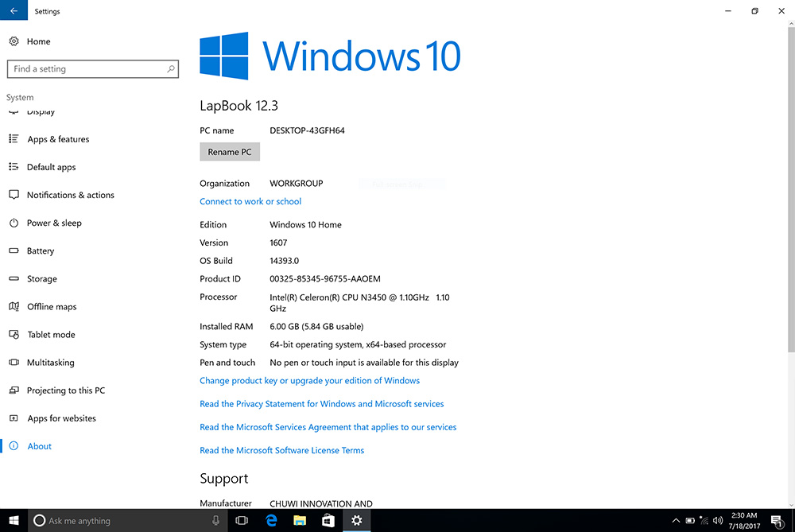Click Change product key or upgrade link
Image resolution: width=795 pixels, height=532 pixels.
310,380
